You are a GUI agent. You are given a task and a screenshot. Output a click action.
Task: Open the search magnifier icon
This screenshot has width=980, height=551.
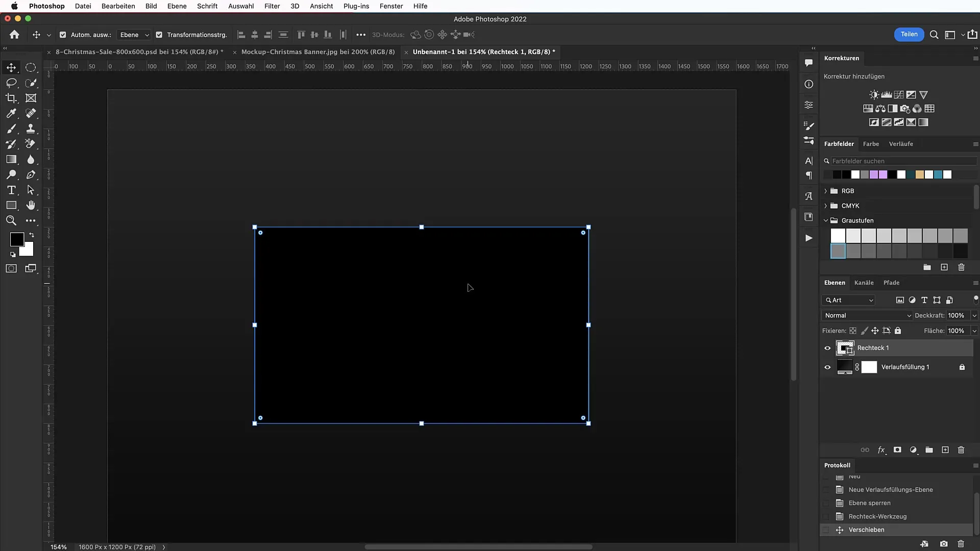(934, 35)
